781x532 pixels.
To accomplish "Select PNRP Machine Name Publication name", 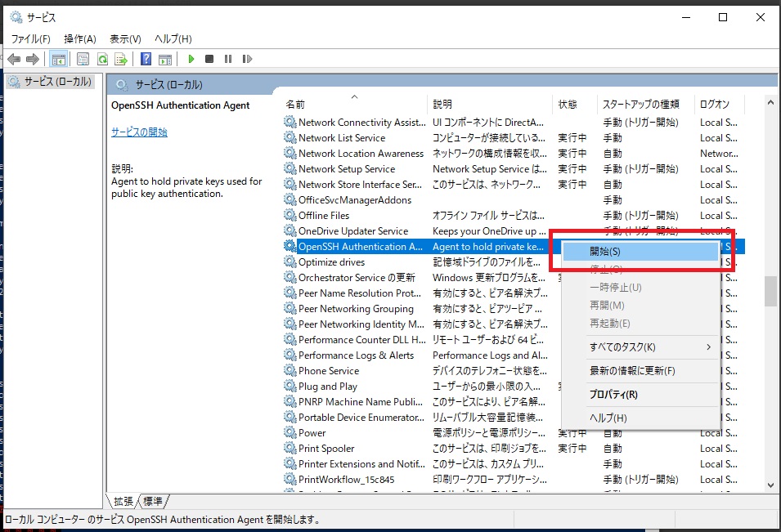I will tap(360, 401).
